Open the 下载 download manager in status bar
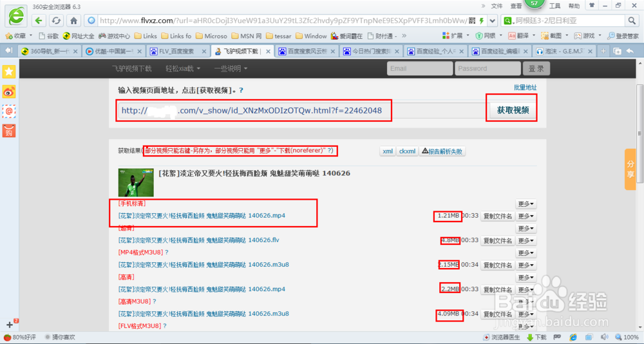Image resolution: width=644 pixels, height=344 pixels. (x=537, y=338)
